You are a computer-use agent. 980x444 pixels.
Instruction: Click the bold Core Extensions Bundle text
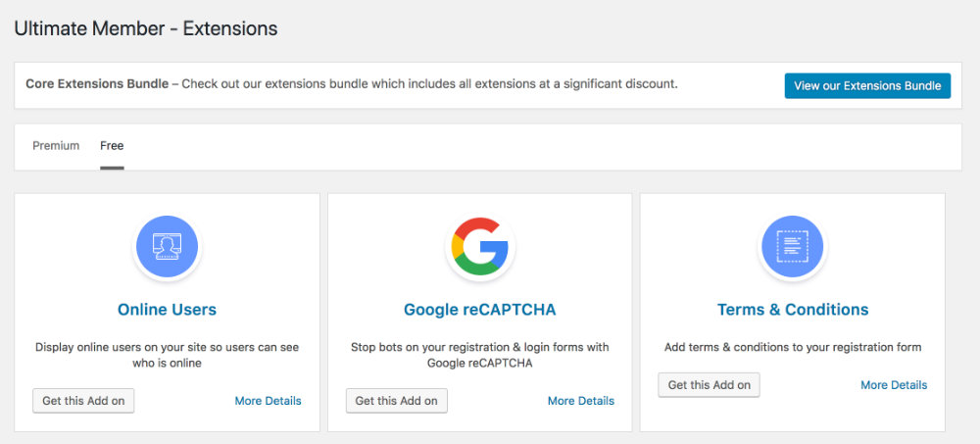pyautogui.click(x=97, y=83)
